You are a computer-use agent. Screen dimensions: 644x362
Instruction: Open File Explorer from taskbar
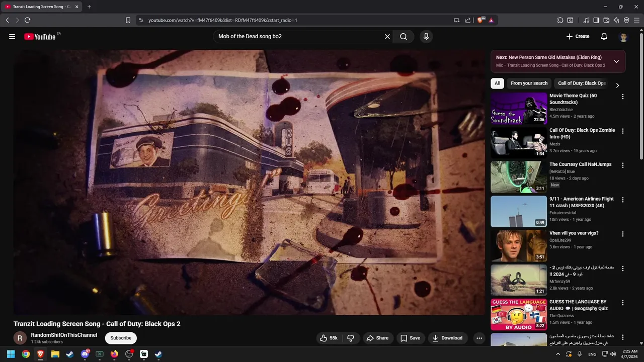coord(55,354)
